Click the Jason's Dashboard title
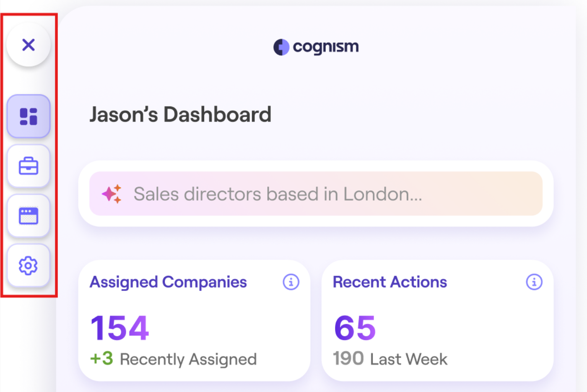Image resolution: width=587 pixels, height=392 pixels. click(181, 114)
